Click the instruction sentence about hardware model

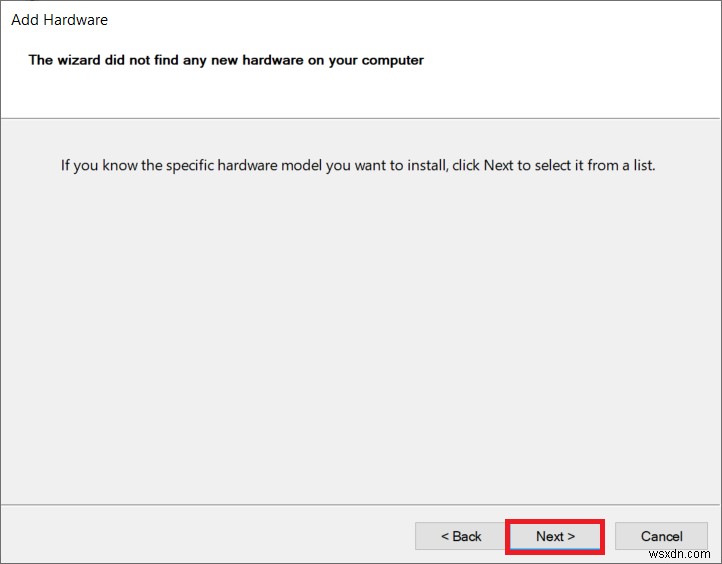[358, 165]
